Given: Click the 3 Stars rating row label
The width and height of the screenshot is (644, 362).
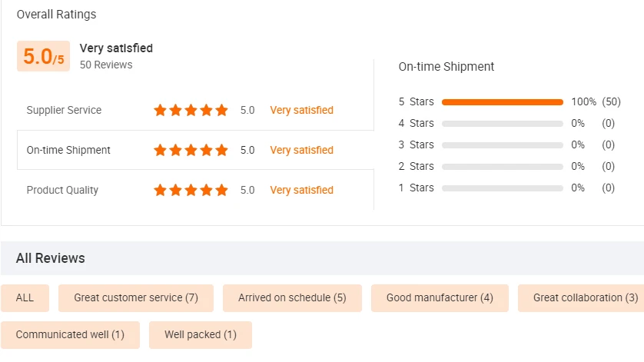Looking at the screenshot, I should pos(416,144).
